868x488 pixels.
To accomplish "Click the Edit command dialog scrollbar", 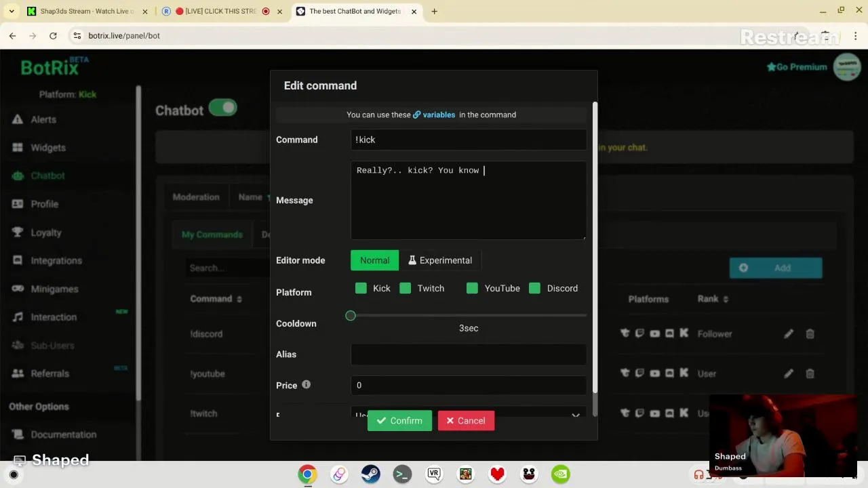I will (x=595, y=247).
